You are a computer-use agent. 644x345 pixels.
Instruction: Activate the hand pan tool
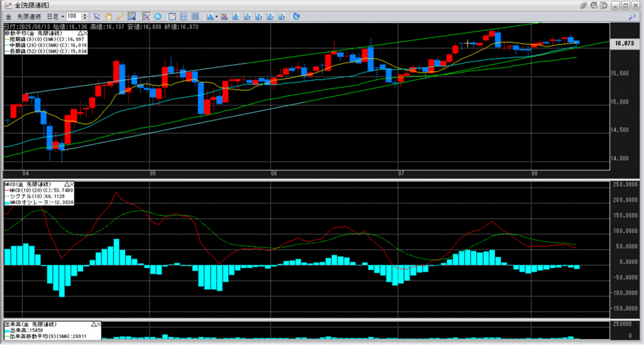(108, 16)
